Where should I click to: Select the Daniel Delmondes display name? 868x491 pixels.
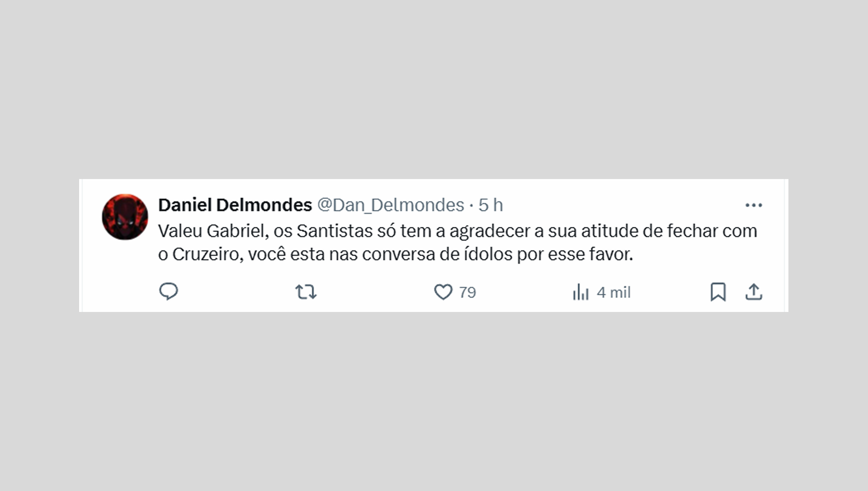(235, 205)
